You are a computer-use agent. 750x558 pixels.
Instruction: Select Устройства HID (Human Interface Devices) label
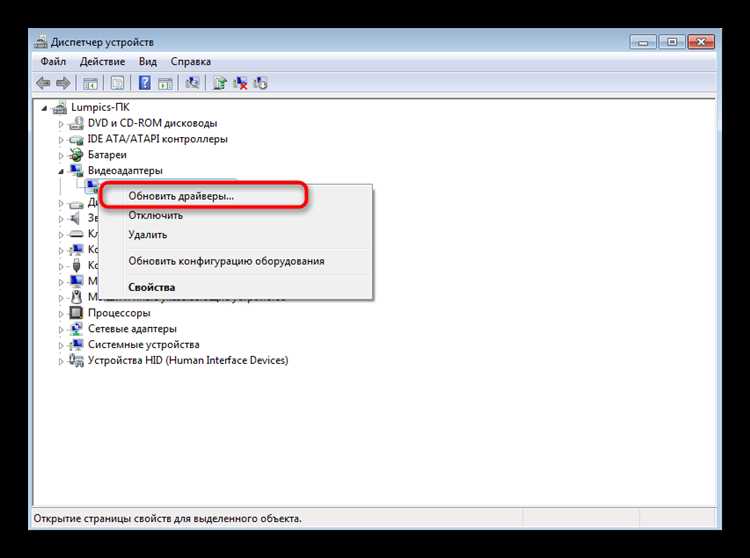tap(188, 360)
